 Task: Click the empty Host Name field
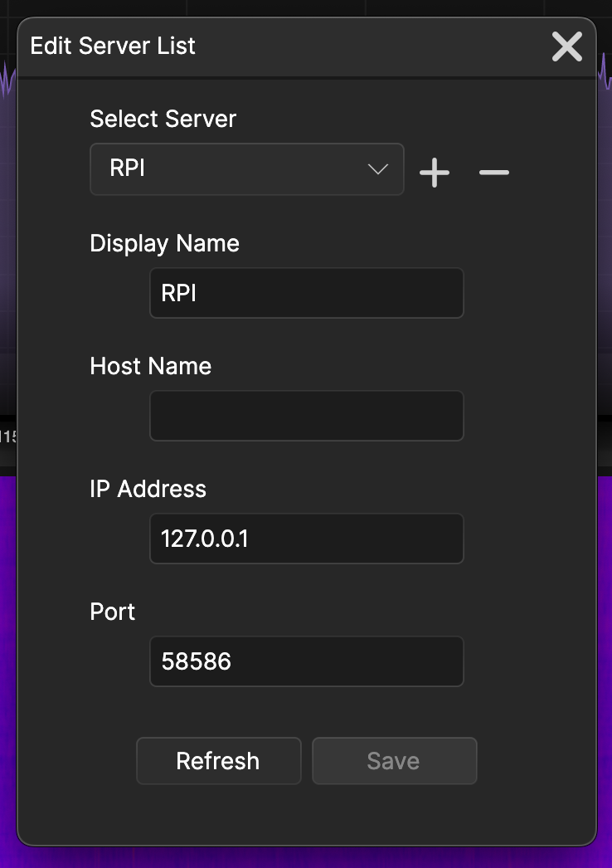pos(306,416)
